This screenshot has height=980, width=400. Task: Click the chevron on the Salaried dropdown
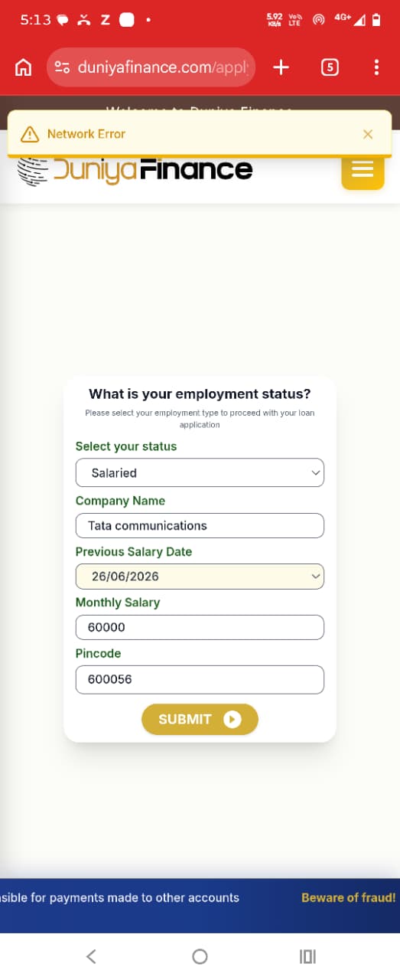coord(315,473)
